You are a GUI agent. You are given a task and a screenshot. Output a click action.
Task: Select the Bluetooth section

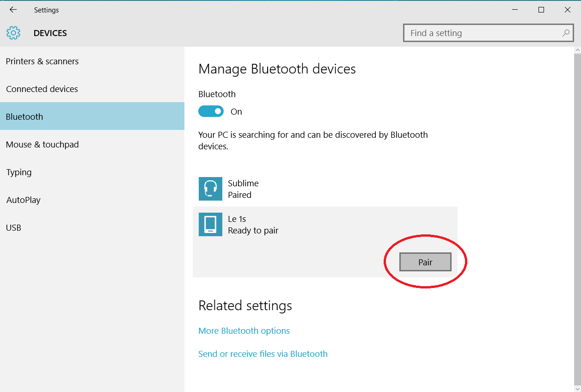coord(92,116)
